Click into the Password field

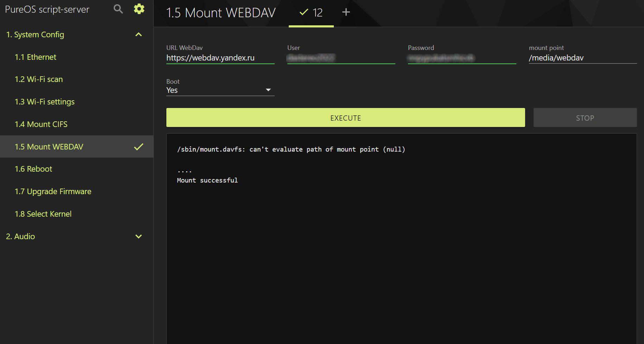tap(461, 58)
